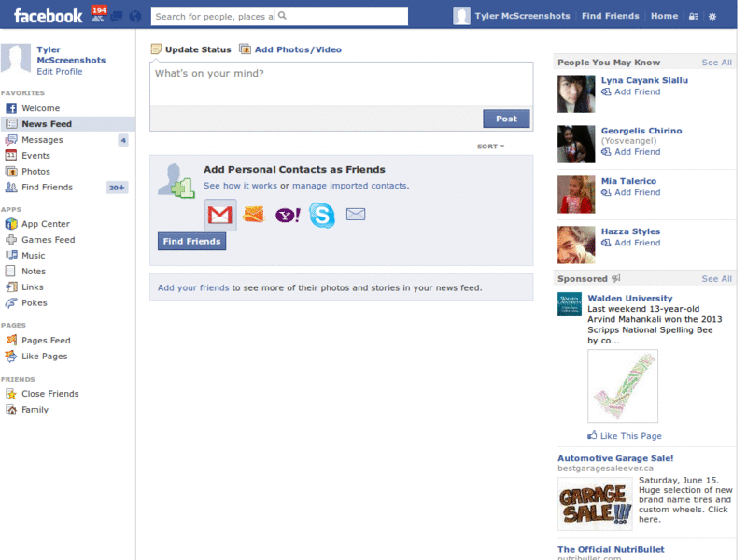
Task: Click the Pokes sidebar icon
Action: (x=11, y=302)
